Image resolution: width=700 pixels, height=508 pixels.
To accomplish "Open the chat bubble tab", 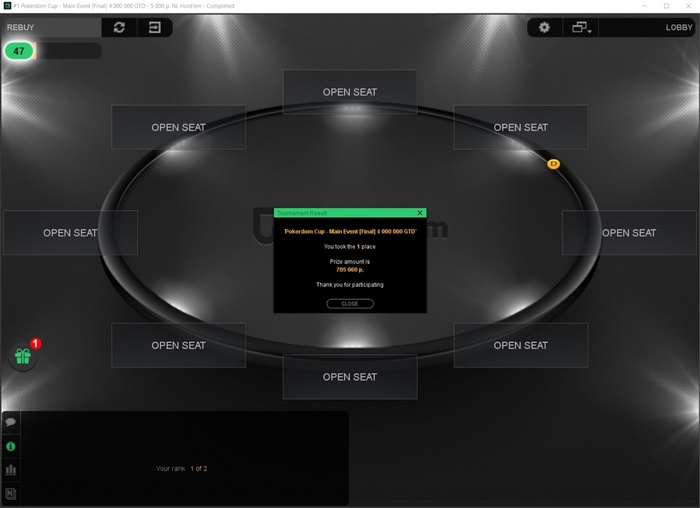I will click(x=11, y=422).
